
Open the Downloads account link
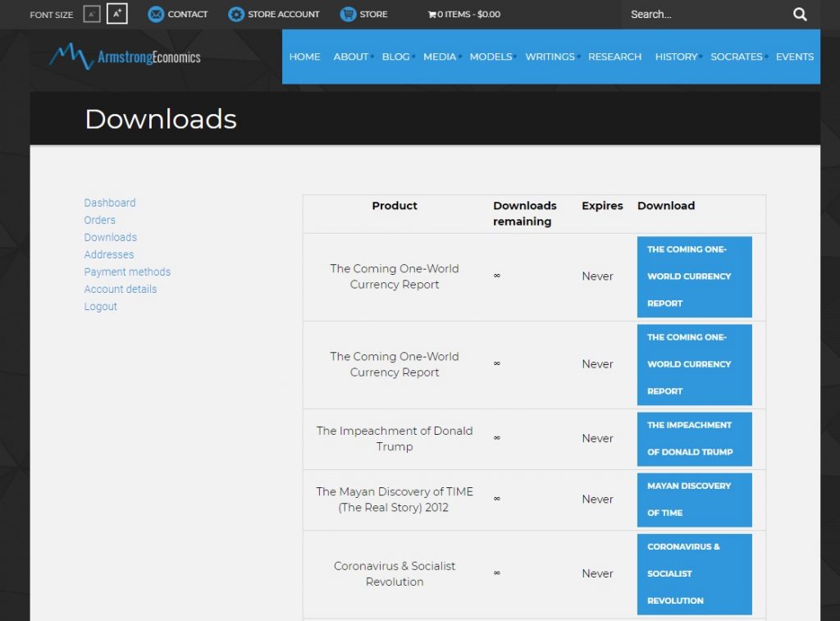tap(111, 237)
